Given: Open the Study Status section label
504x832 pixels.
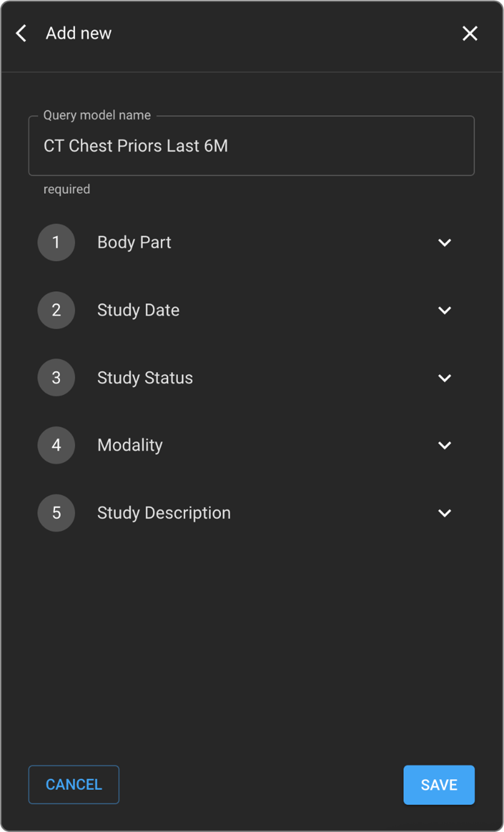Looking at the screenshot, I should point(145,378).
